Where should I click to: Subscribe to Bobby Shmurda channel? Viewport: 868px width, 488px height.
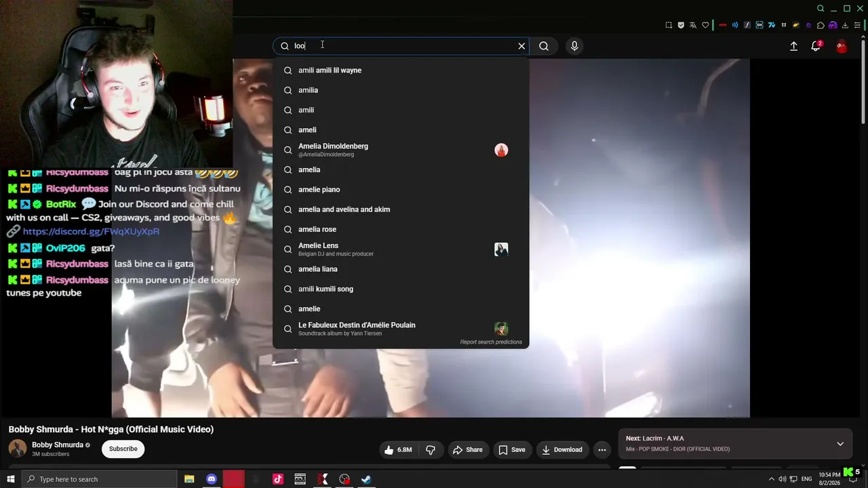(123, 449)
